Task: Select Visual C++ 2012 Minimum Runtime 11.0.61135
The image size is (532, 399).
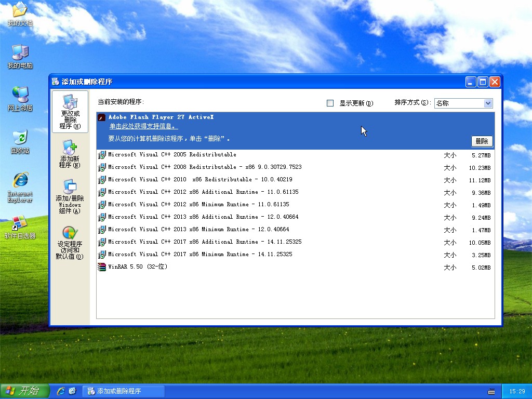Action: (295, 205)
